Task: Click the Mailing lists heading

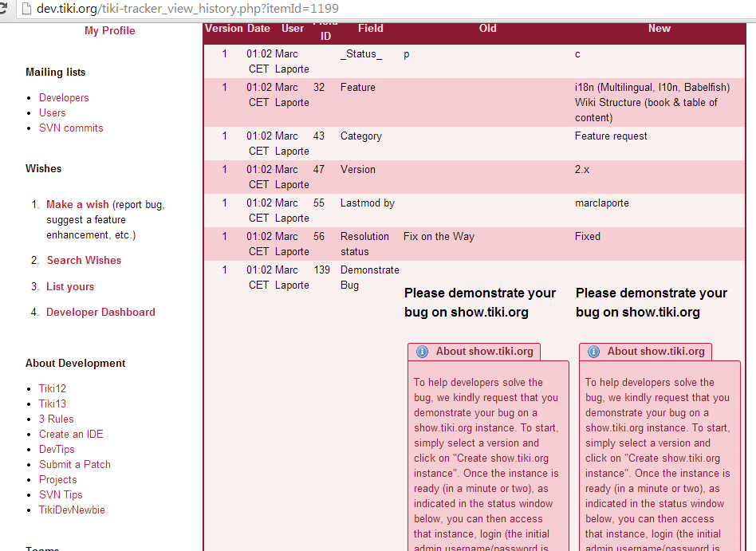Action: tap(56, 73)
